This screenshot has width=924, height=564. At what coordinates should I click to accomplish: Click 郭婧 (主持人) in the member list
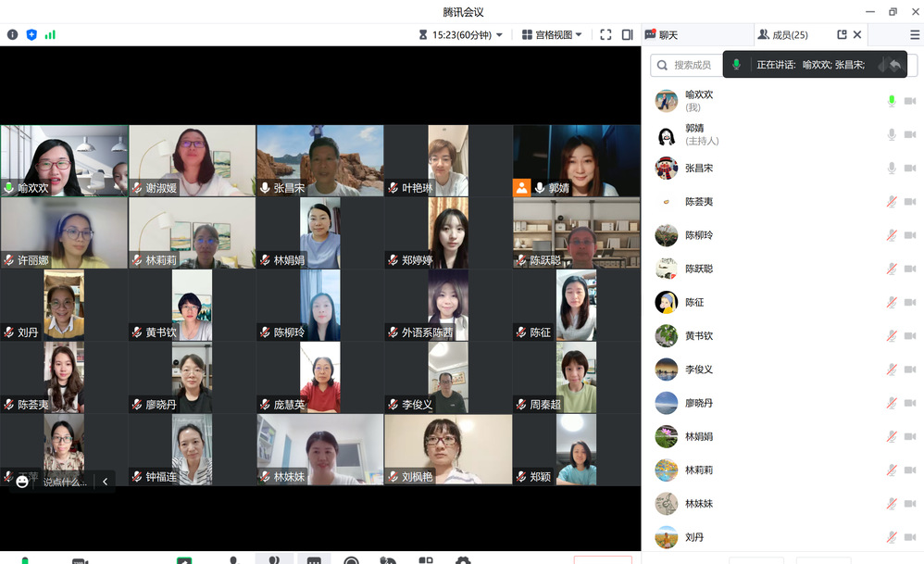click(x=782, y=134)
